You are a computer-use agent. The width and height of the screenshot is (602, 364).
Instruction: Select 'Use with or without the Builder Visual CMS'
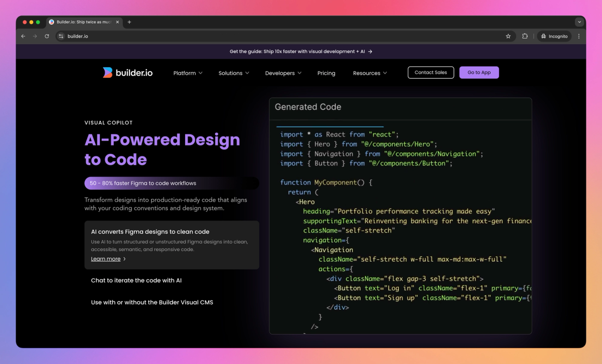pos(152,302)
